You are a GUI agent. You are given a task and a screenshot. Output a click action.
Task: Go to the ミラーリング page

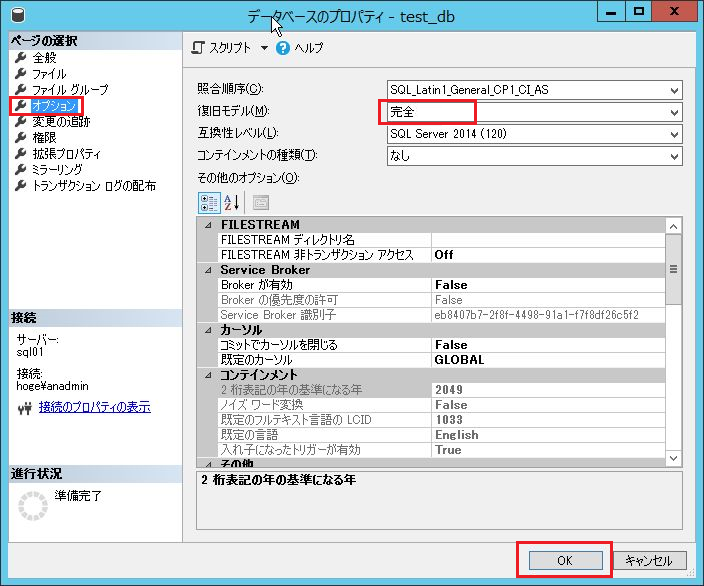tap(57, 170)
